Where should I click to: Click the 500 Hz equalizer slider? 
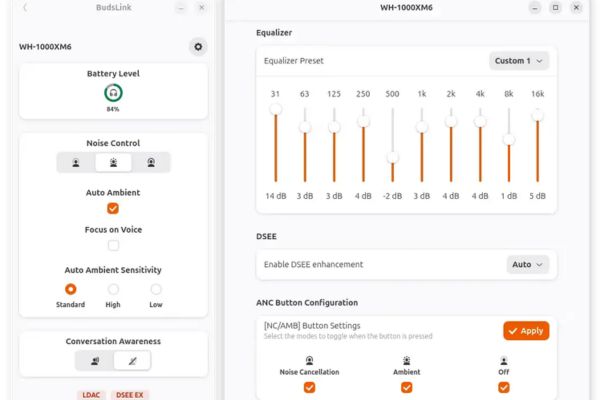[x=393, y=145]
